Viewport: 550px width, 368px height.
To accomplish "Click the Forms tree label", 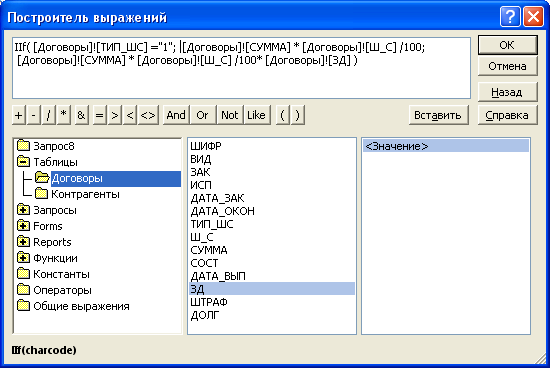I will pyautogui.click(x=48, y=226).
